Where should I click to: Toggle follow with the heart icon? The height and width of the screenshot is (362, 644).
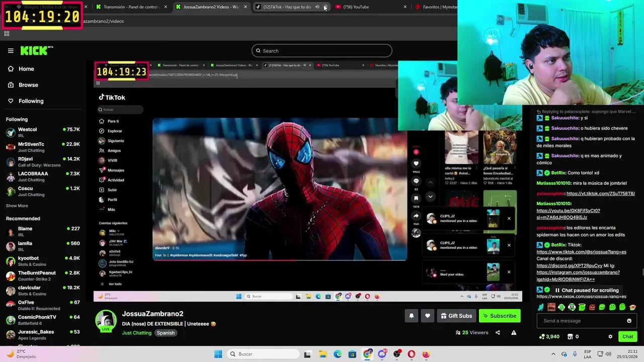point(427,316)
